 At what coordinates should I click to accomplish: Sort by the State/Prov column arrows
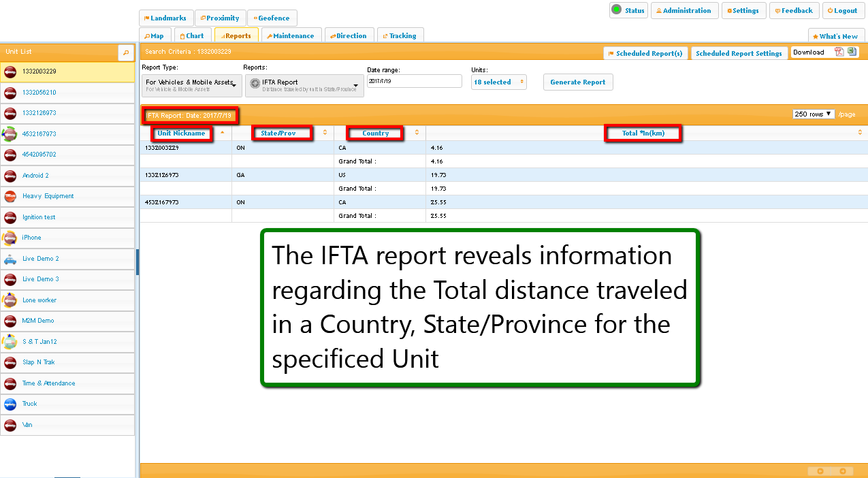click(x=325, y=133)
